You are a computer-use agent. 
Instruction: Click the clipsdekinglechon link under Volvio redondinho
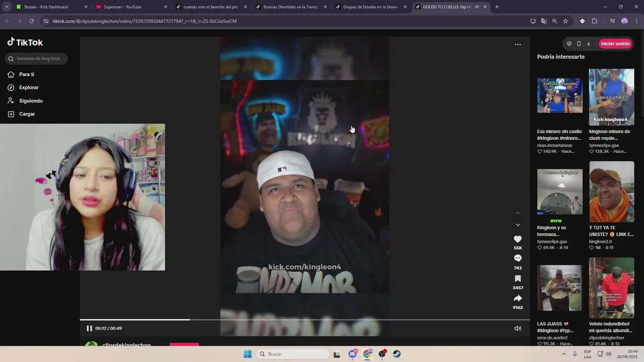606,337
